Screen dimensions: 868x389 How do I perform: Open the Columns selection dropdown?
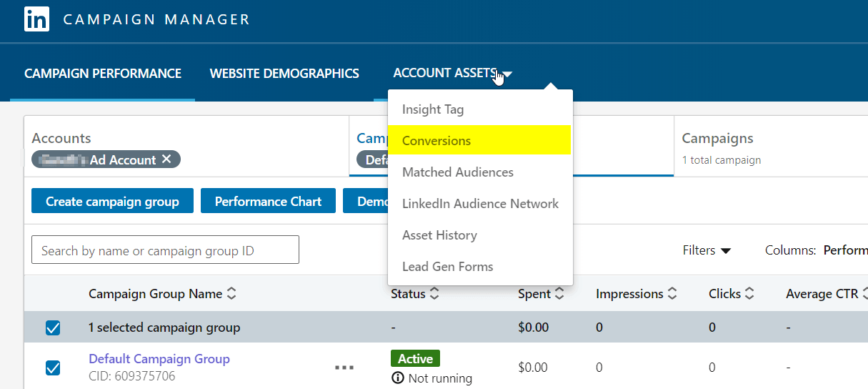(844, 250)
